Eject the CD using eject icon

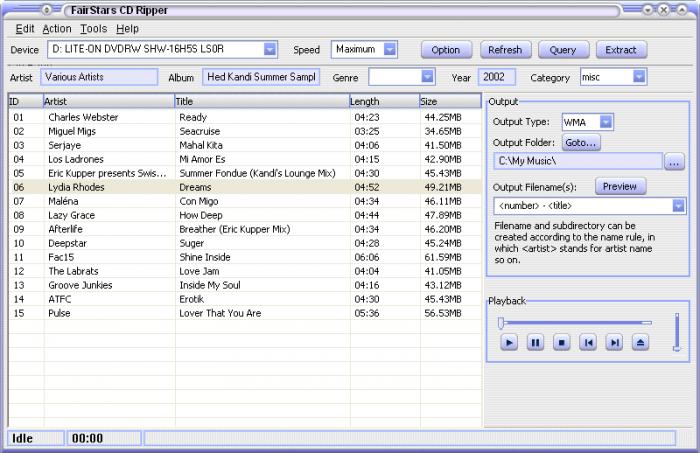pos(641,343)
